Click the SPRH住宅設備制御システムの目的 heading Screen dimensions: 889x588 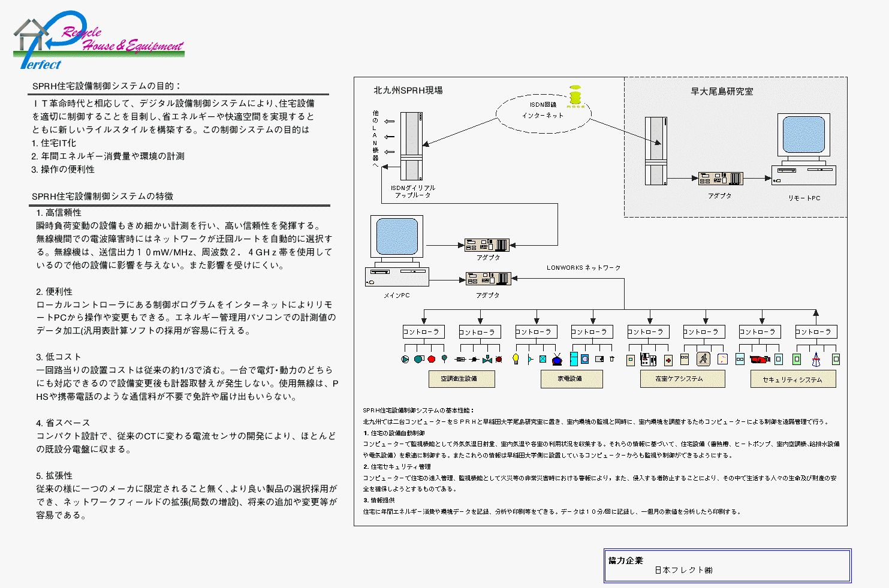[x=107, y=86]
